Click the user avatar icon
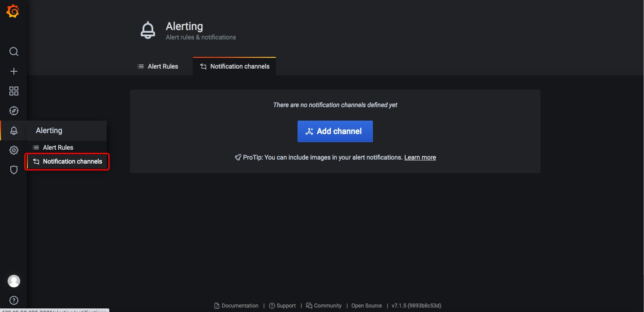Image resolution: width=644 pixels, height=312 pixels. [x=14, y=281]
